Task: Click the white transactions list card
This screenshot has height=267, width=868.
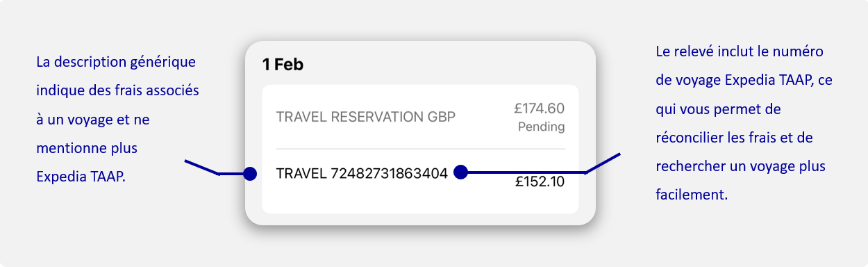Action: coord(420,149)
